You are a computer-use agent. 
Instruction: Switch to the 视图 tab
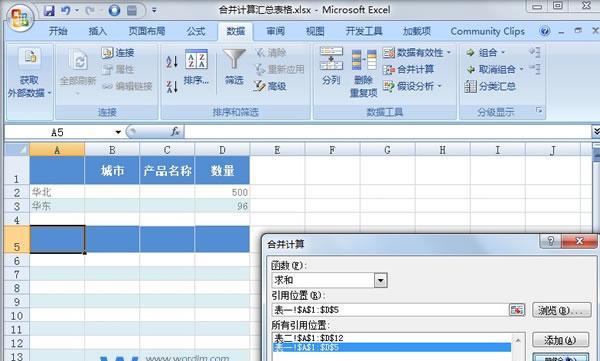(315, 31)
